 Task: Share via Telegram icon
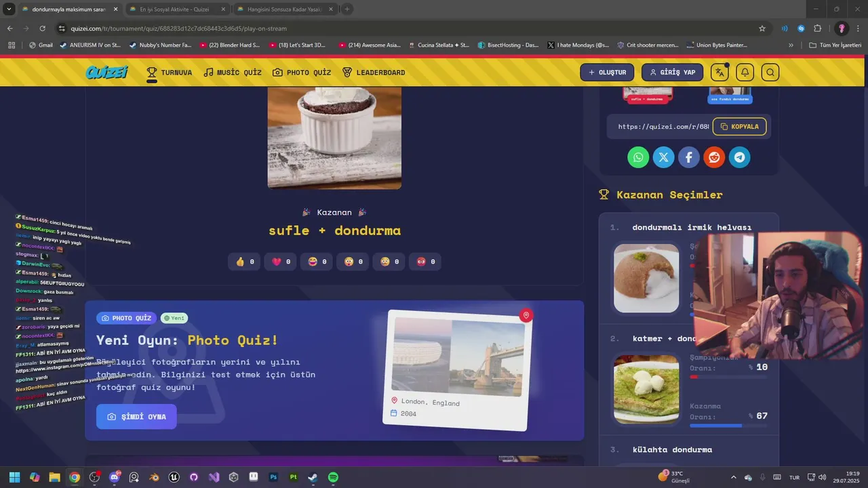[739, 157]
